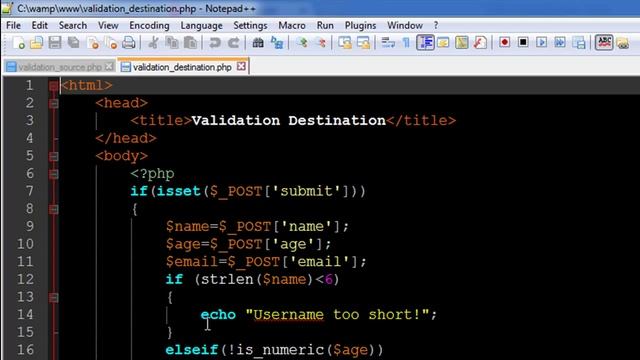Open the Plugins menu
Screen dimensions: 640x360
click(360, 25)
